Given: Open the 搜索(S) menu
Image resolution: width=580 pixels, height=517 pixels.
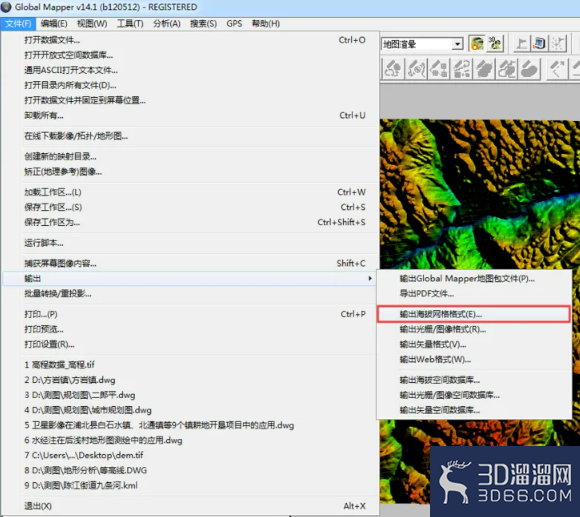Looking at the screenshot, I should (x=203, y=24).
